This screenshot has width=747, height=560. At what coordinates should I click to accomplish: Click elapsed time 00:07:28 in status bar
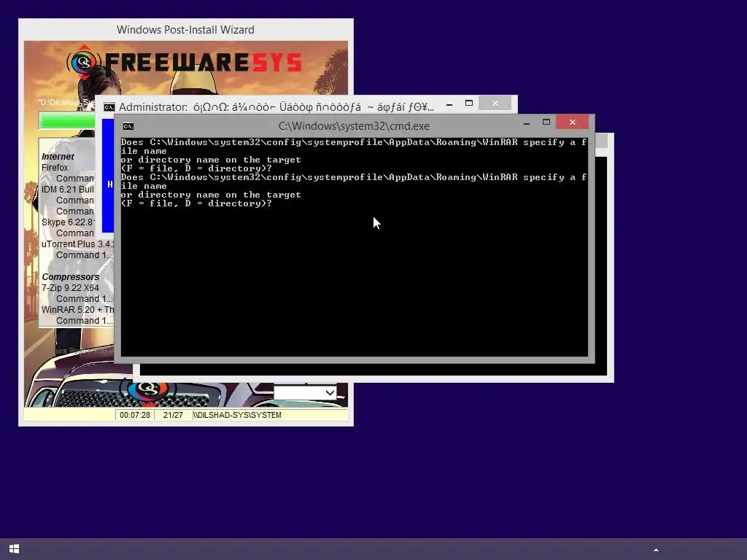(x=135, y=415)
